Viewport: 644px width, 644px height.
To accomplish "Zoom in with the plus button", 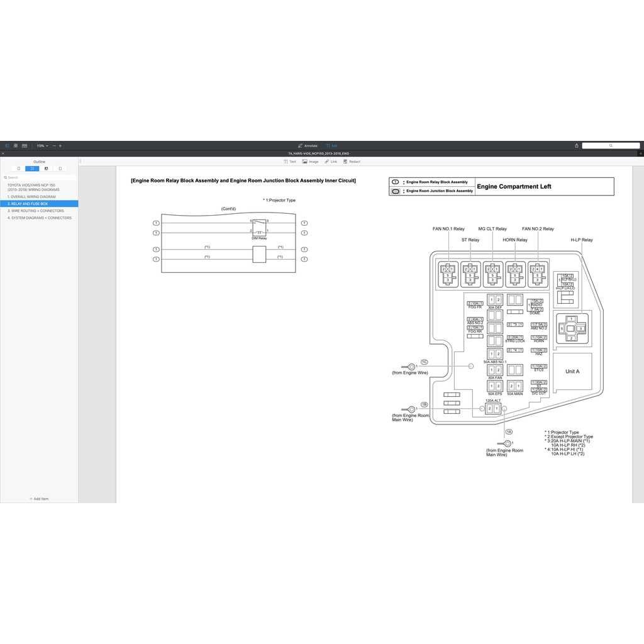I will coord(60,146).
